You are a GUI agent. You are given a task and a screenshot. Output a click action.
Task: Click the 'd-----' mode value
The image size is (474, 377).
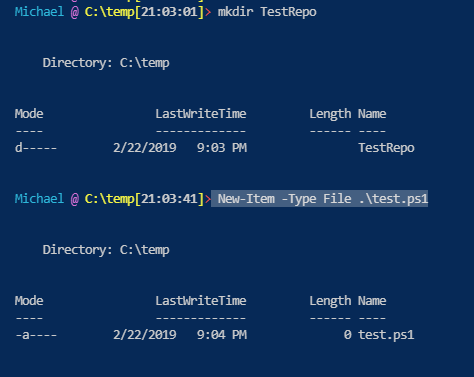coord(36,148)
